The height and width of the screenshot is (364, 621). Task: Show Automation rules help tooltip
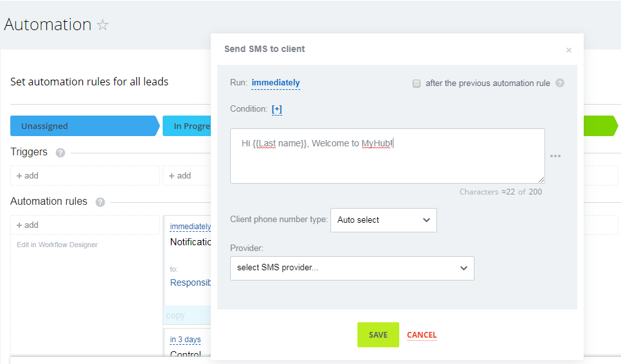tap(100, 202)
